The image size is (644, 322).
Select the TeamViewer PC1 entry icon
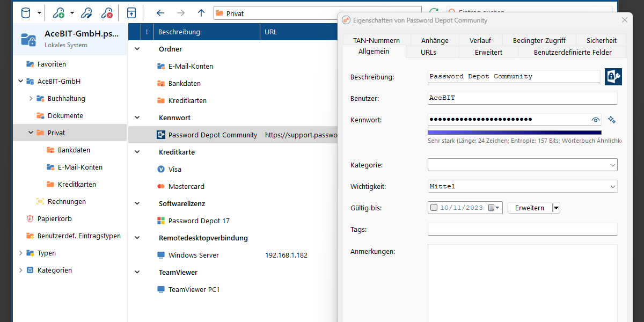coord(161,289)
